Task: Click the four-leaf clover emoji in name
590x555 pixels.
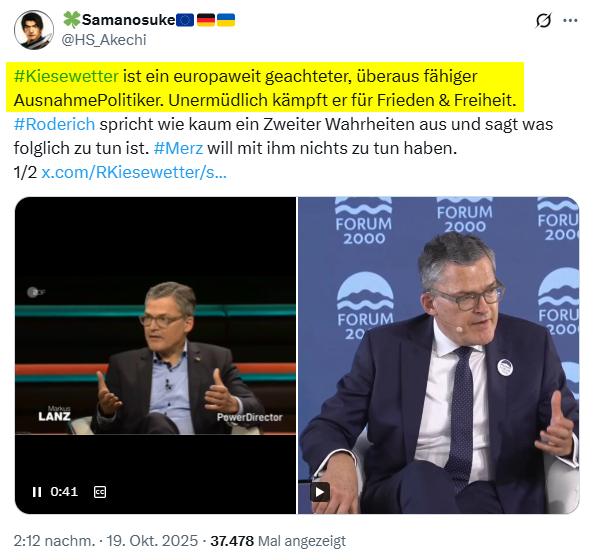Action: click(x=71, y=20)
